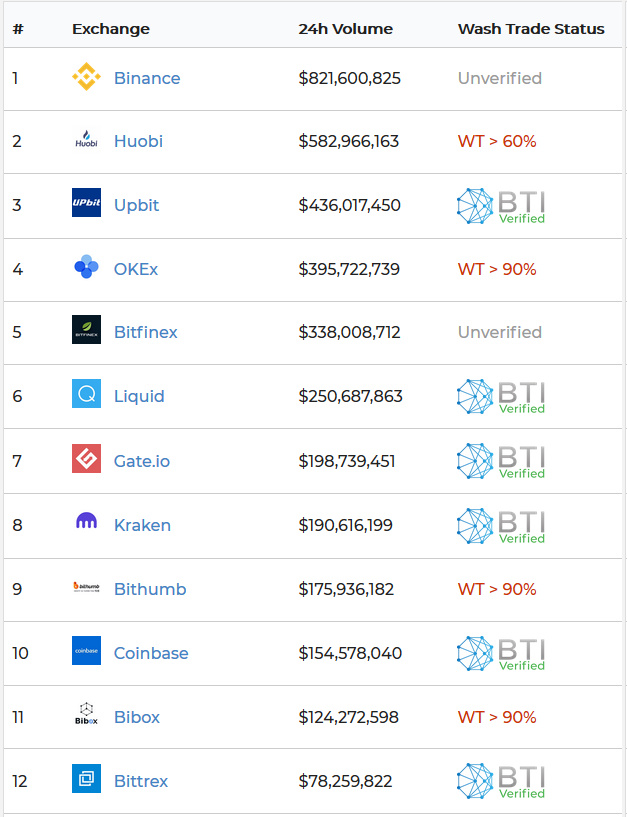This screenshot has height=817, width=627.
Task: Click the Coinbase logo icon
Action: point(86,652)
